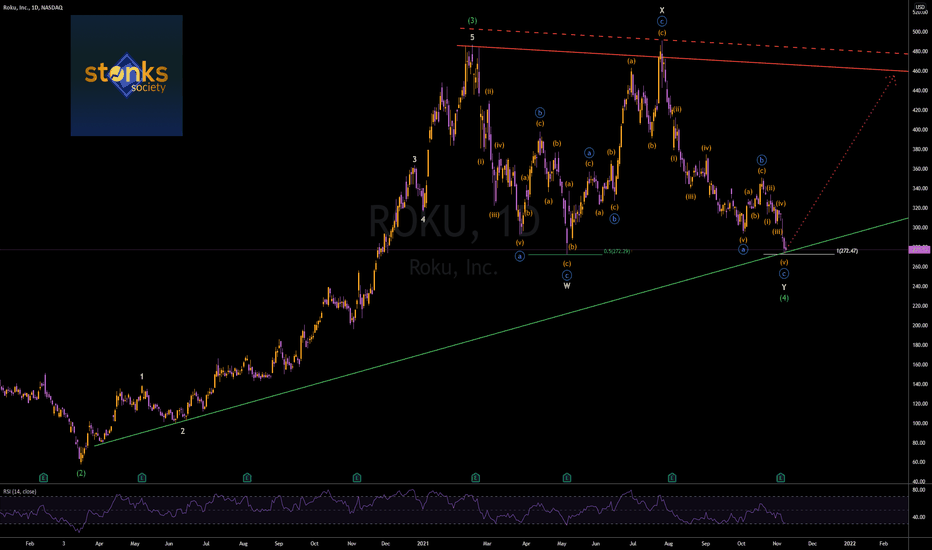The width and height of the screenshot is (932, 550).
Task: Click the green (3) wave label
Action: tap(472, 21)
